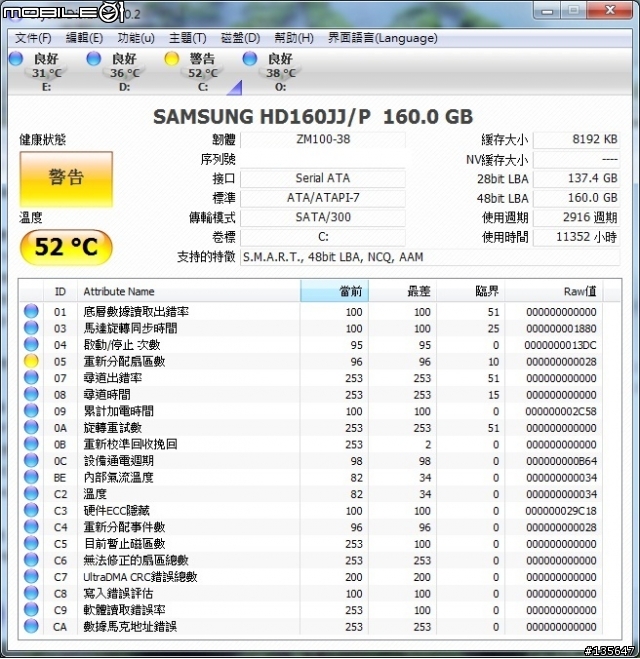Image resolution: width=640 pixels, height=659 pixels.
Task: Click the ID column header
Action: coord(60,291)
